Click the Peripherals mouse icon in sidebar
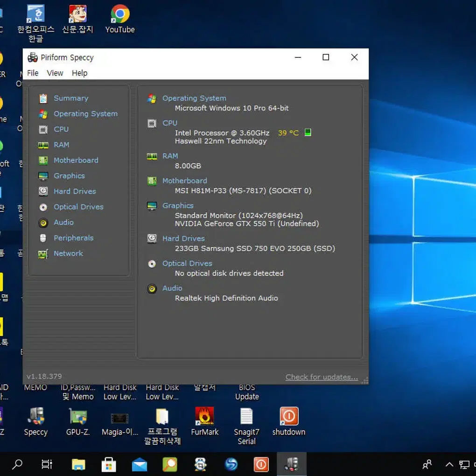 pos(43,238)
